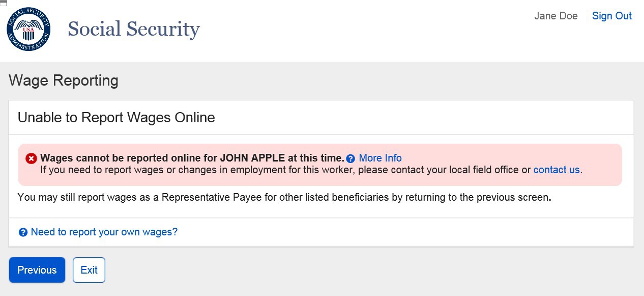Click the Exit button

(89, 270)
